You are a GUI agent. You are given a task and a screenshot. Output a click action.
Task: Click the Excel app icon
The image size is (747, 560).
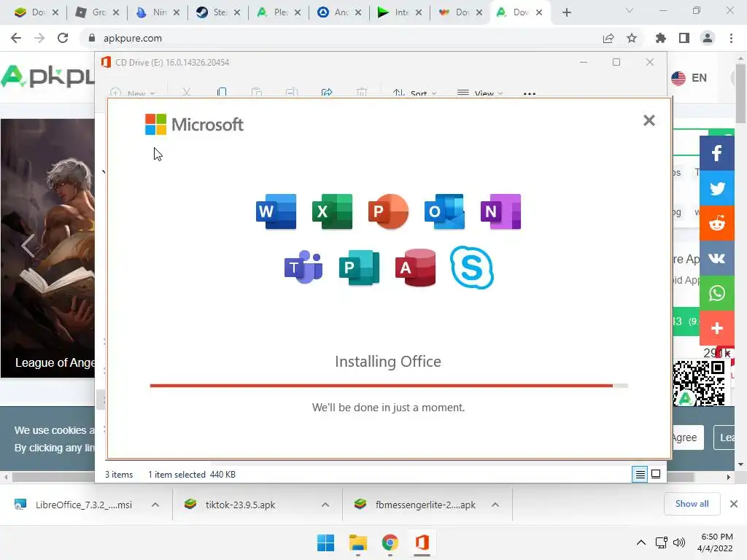click(332, 211)
